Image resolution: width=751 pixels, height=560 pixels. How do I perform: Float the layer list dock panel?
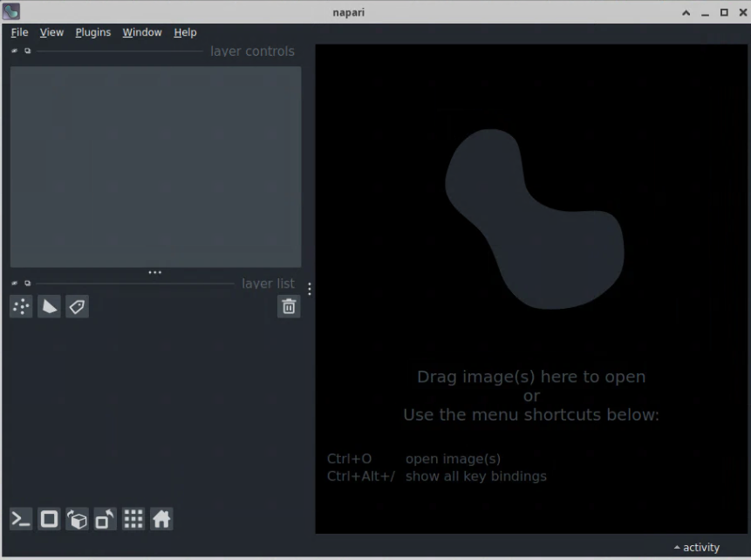pos(27,283)
